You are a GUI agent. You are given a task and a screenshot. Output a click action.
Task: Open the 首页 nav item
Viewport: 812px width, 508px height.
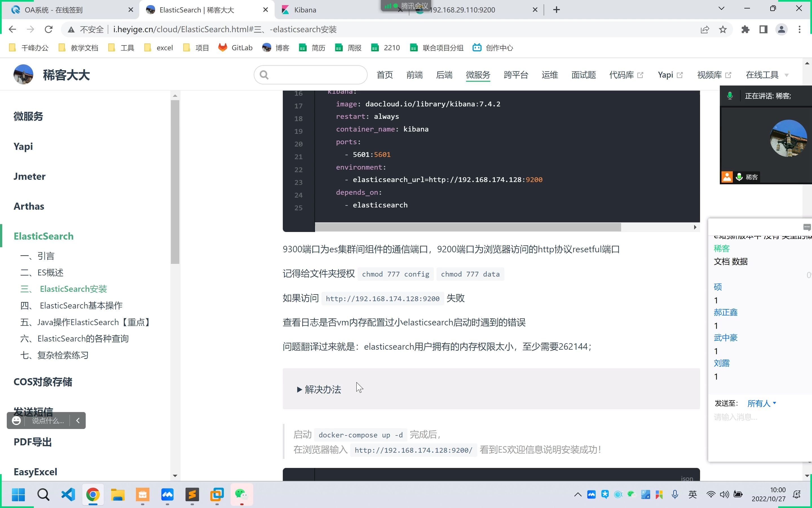385,75
